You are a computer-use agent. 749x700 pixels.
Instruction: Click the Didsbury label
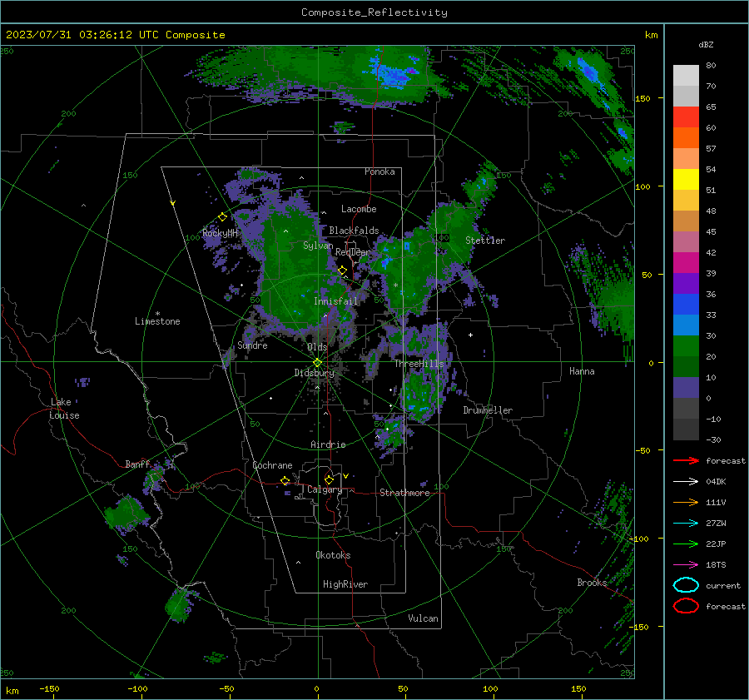coord(314,373)
